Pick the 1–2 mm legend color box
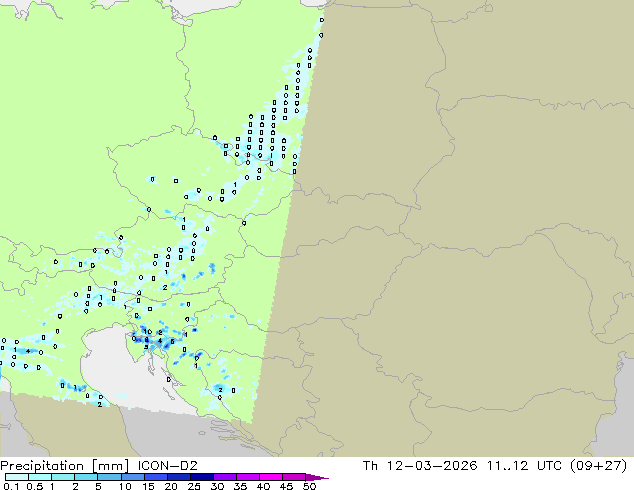Screen dimensions: 634x490 pos(63,477)
